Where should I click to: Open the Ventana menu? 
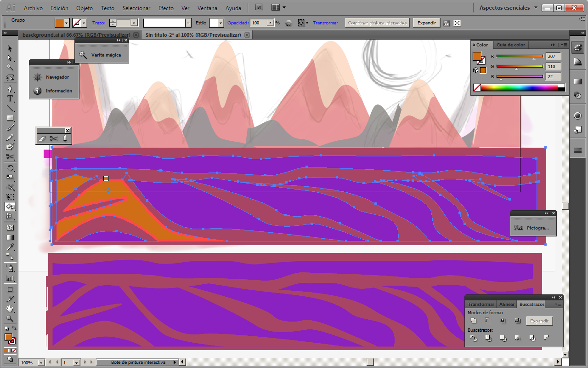pyautogui.click(x=208, y=8)
